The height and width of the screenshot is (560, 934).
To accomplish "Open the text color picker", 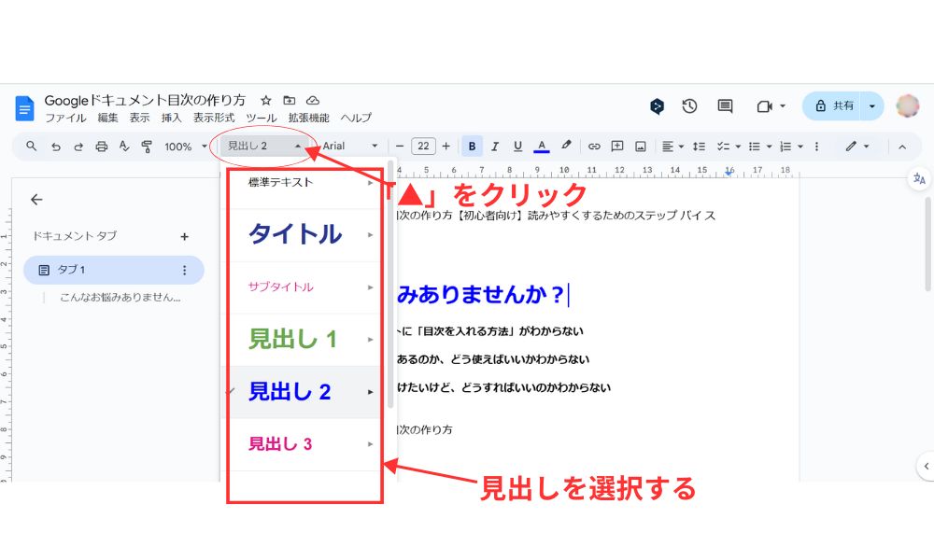I will 542,146.
